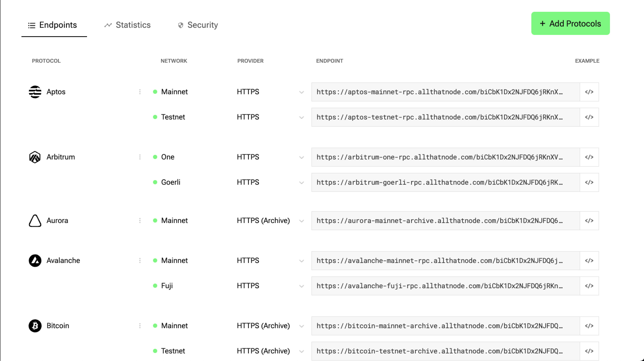Select the Avalanche Mainnet endpoint URL field

click(x=446, y=261)
